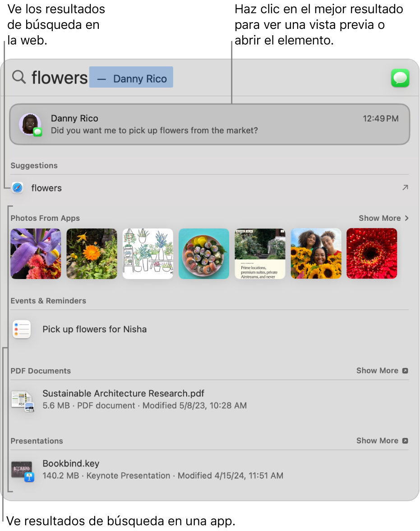The image size is (420, 531).
Task: Open Sustainable Architecture Research.pdf
Action: pyautogui.click(x=209, y=400)
